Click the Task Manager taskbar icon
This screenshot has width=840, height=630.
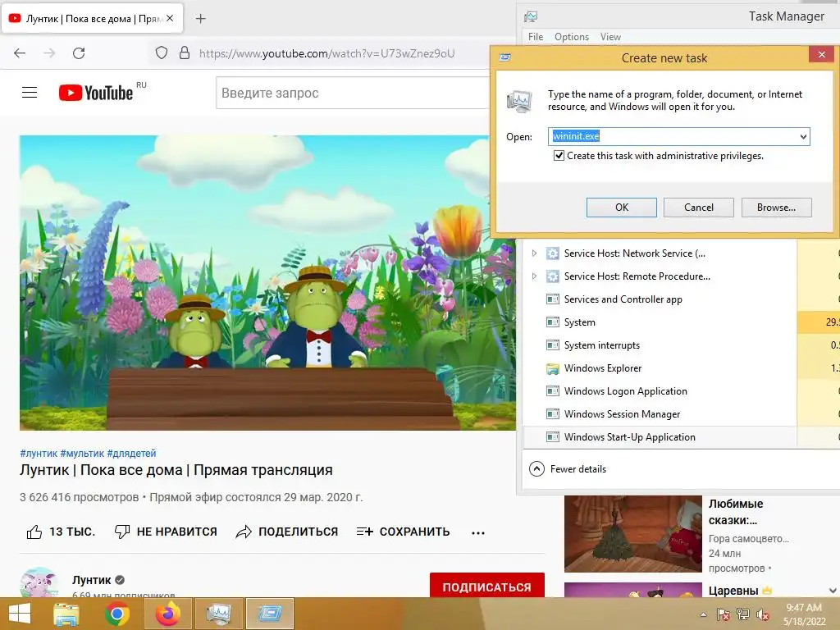coord(218,614)
